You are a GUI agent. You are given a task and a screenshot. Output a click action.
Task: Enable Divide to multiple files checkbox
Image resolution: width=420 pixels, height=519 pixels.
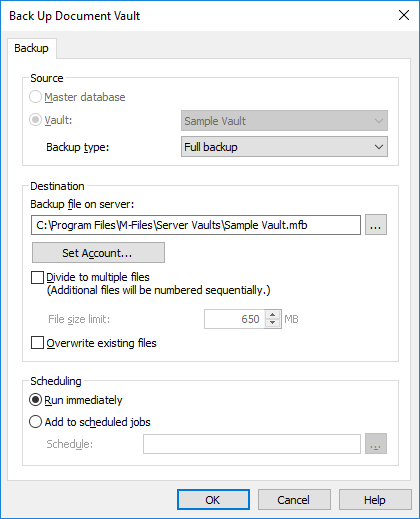[x=37, y=277]
